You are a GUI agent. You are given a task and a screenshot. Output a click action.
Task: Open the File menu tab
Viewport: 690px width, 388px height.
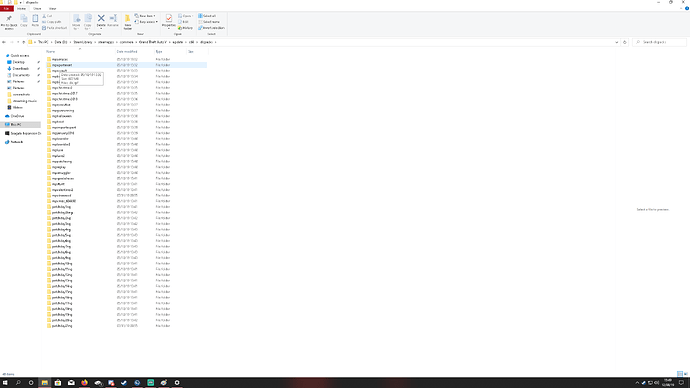click(7, 8)
